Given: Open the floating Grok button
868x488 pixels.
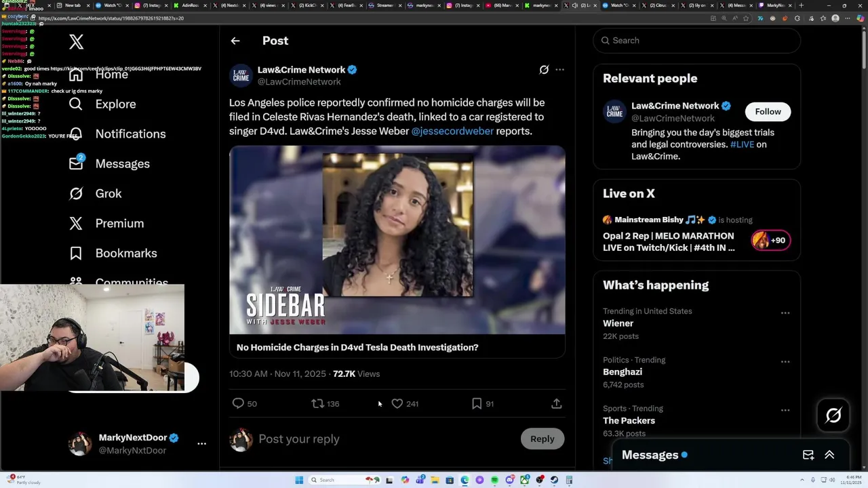Looking at the screenshot, I should coord(833,415).
